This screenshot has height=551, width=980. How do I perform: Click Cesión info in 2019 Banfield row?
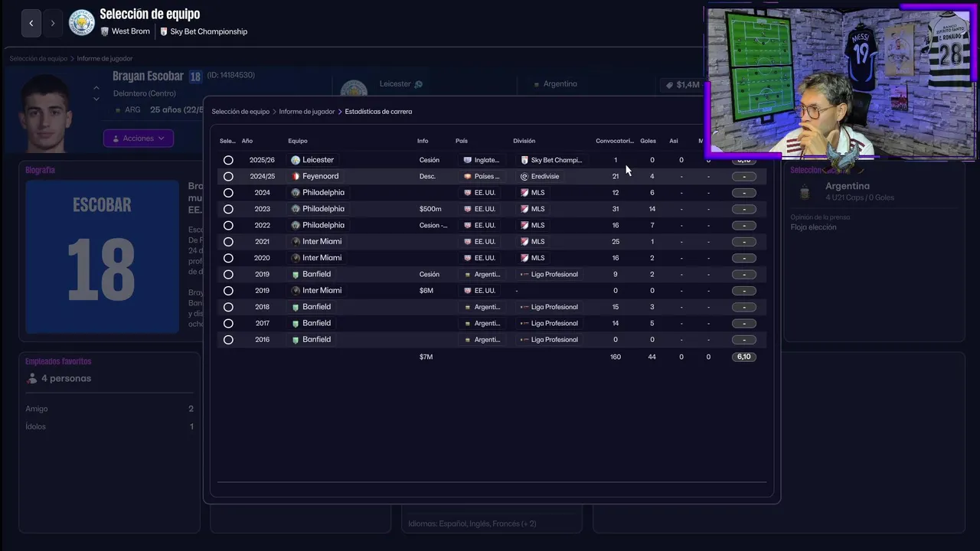pyautogui.click(x=430, y=274)
